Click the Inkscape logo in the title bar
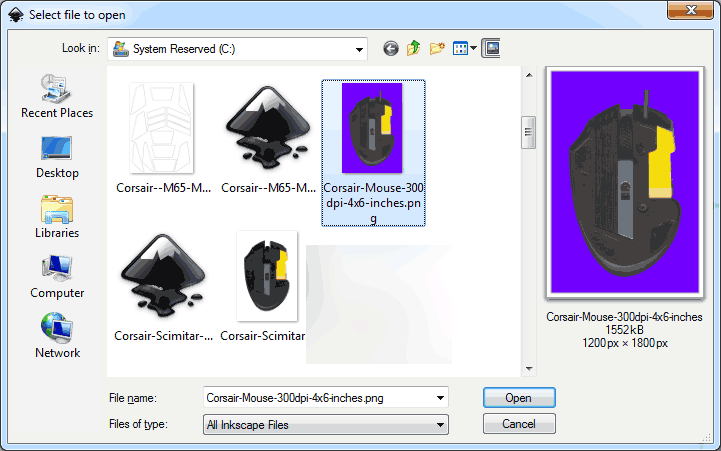Screen dimensions: 721x451 16,15
